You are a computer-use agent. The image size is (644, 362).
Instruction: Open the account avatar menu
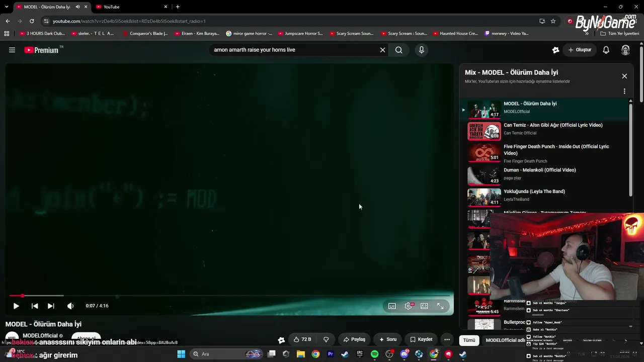pyautogui.click(x=625, y=50)
